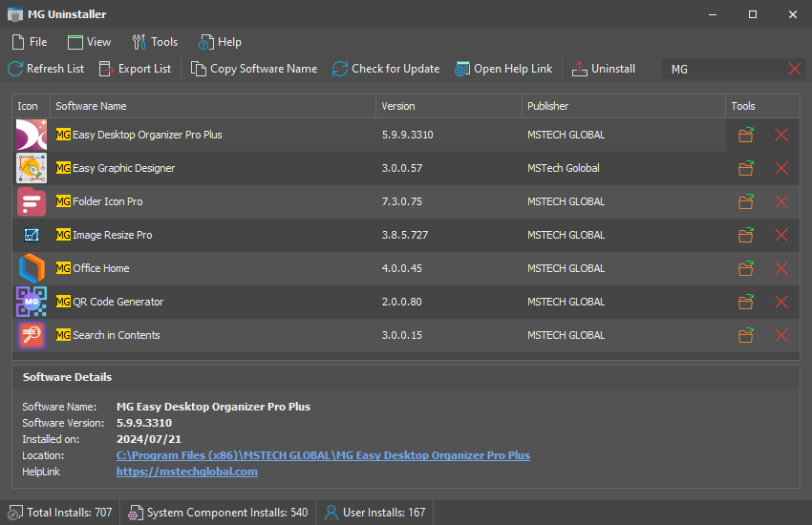Clear the search box with red X
Image resolution: width=812 pixels, height=525 pixels.
(795, 69)
